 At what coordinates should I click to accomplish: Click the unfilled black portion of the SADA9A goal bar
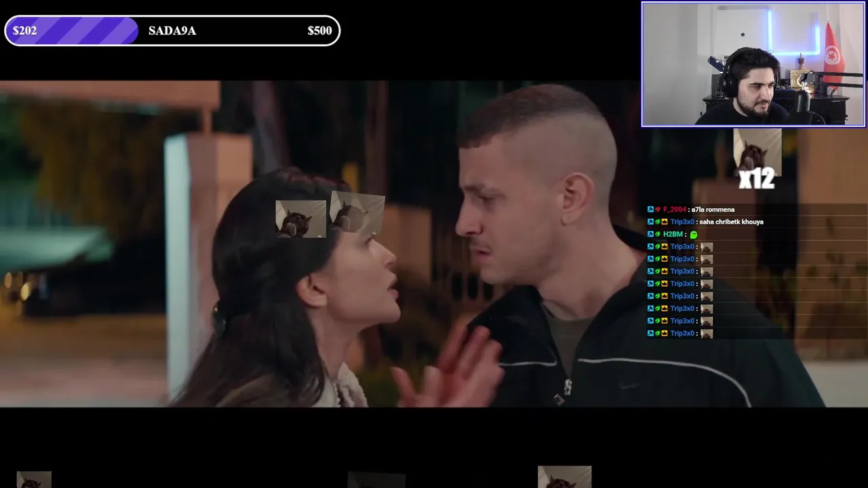(238, 30)
